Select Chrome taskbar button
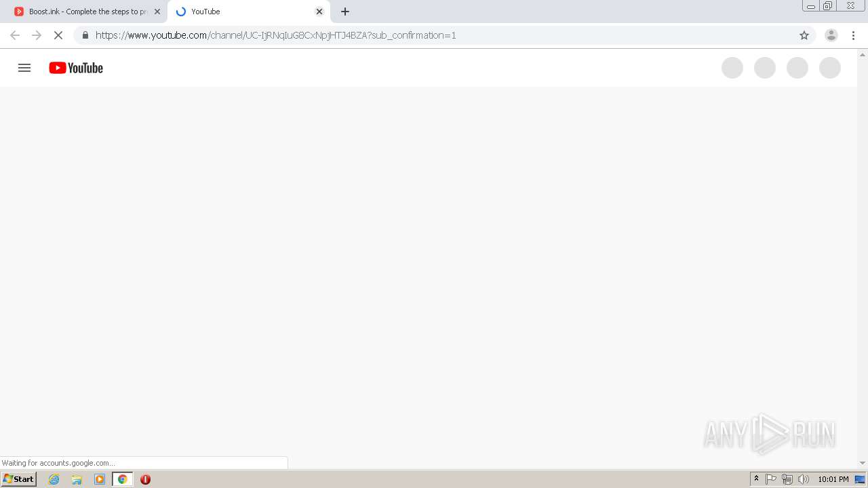 [123, 479]
